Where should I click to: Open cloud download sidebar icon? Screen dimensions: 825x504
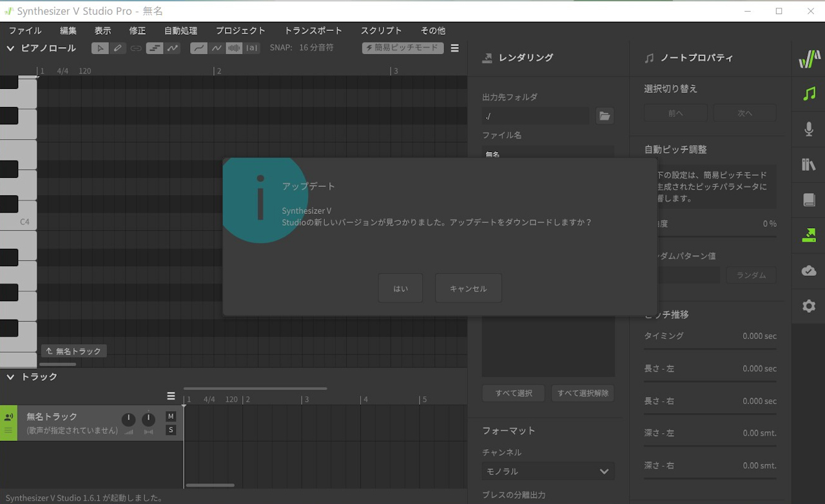(809, 271)
